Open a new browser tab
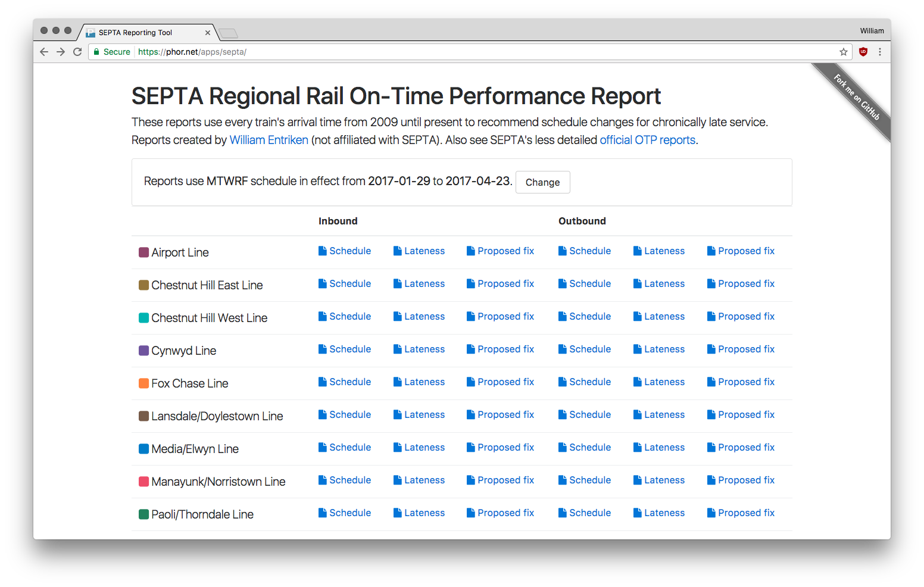This screenshot has height=587, width=924. (x=228, y=33)
